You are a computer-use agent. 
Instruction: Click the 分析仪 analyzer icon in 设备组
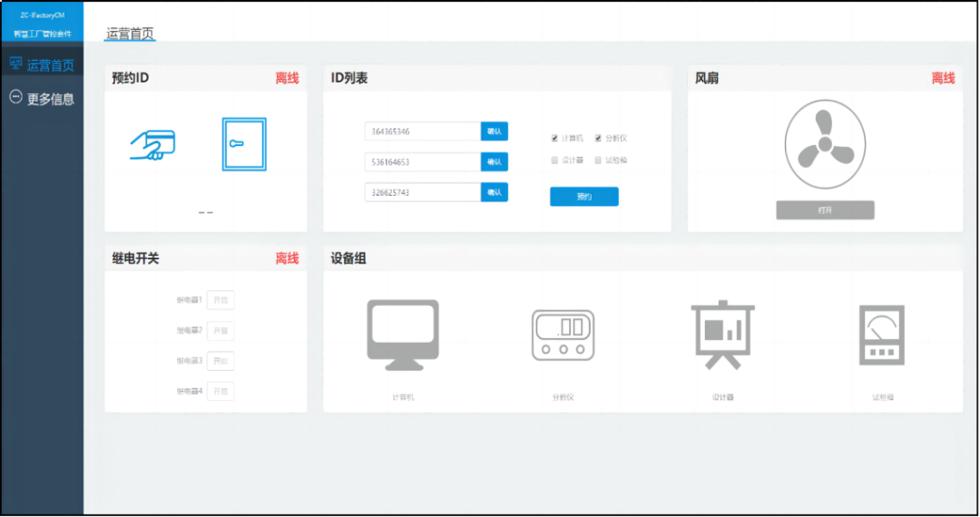[563, 336]
